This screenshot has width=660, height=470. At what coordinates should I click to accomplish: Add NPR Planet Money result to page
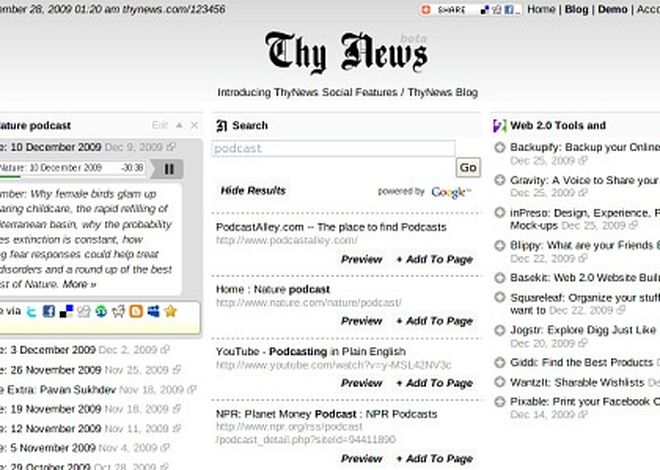click(434, 459)
